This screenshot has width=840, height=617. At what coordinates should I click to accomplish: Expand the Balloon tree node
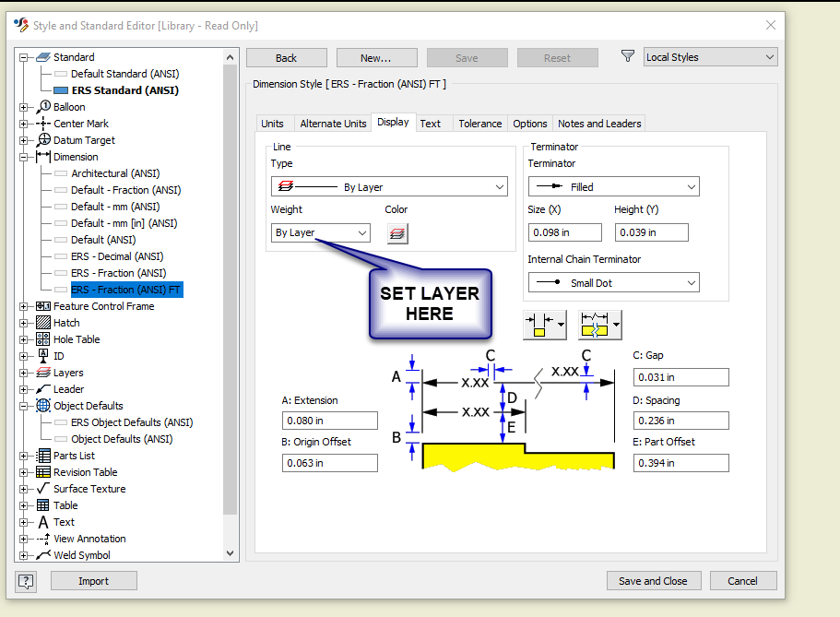24,107
